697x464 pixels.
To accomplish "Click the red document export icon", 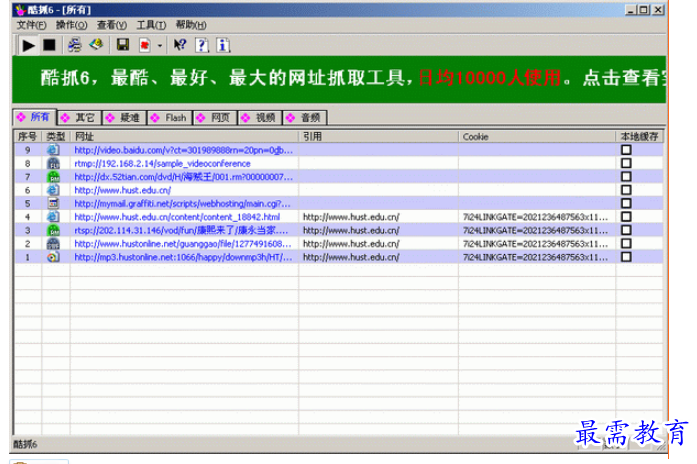I will [145, 45].
